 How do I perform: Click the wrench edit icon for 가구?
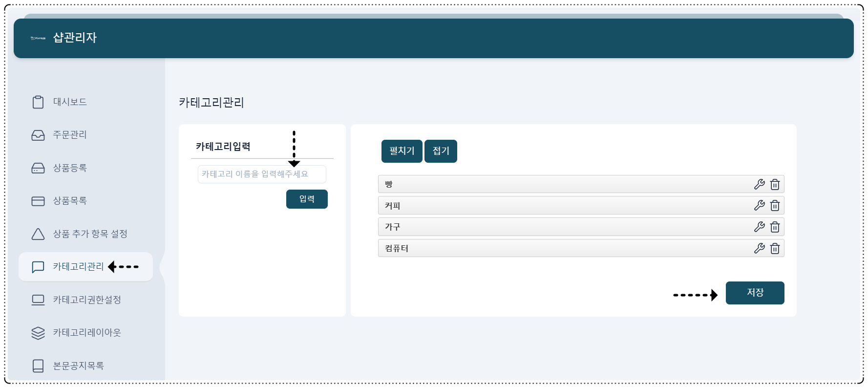pyautogui.click(x=759, y=227)
